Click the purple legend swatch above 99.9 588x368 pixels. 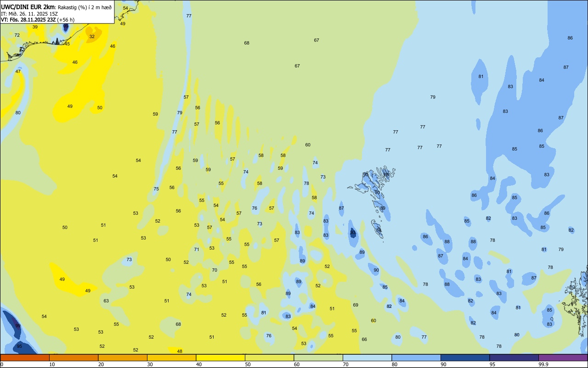(563, 357)
